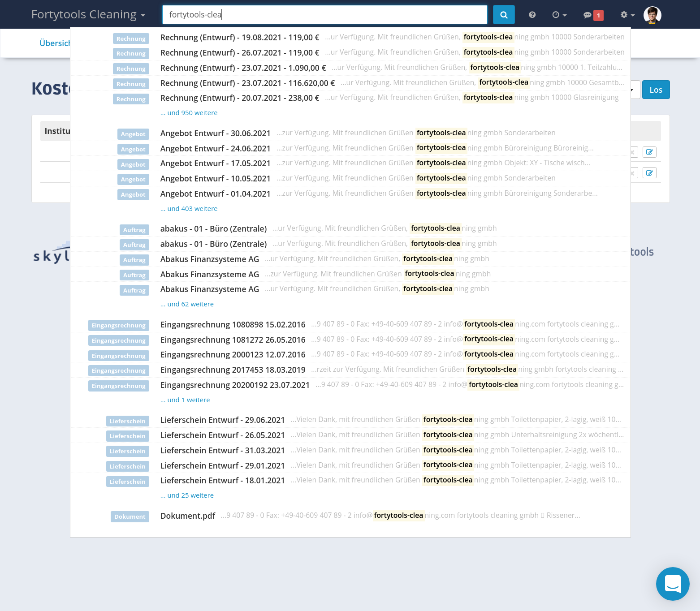The width and height of the screenshot is (700, 611).
Task: Open the chat messages notification icon
Action: pyautogui.click(x=593, y=15)
